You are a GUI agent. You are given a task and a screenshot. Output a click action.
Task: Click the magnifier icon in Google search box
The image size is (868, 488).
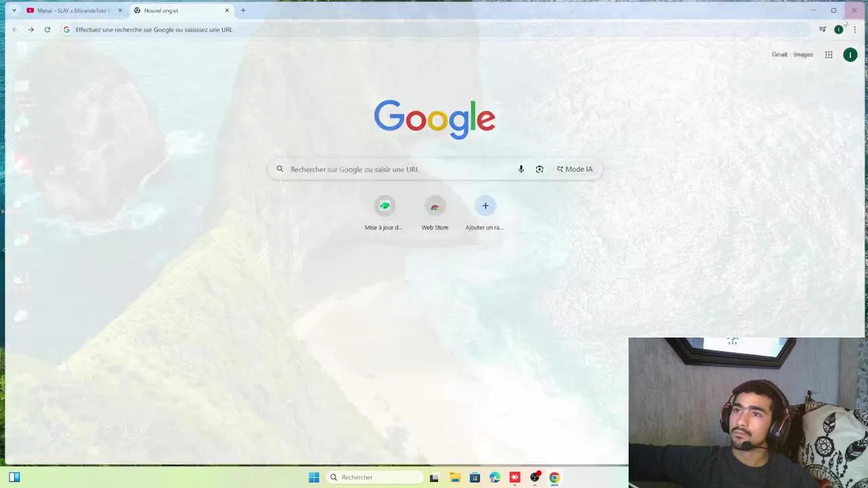(x=280, y=169)
